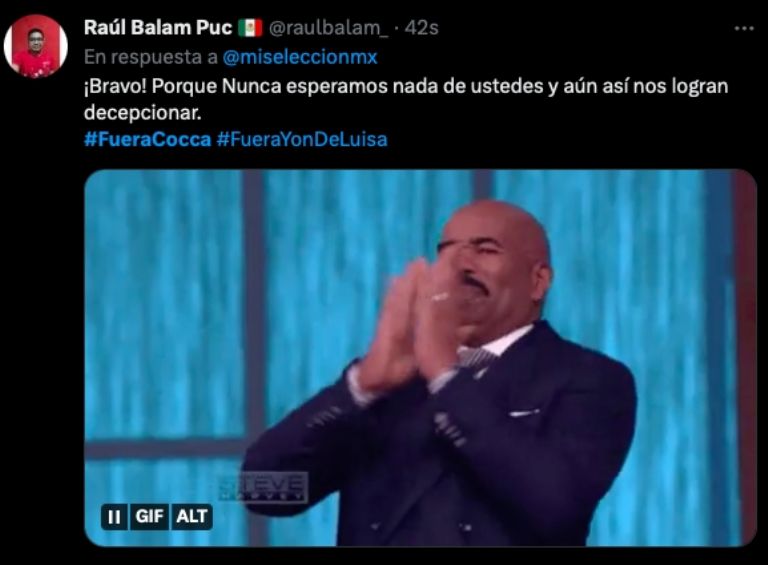Open the Raúl Balam Puc display name
This screenshot has width=768, height=565.
[x=158, y=28]
